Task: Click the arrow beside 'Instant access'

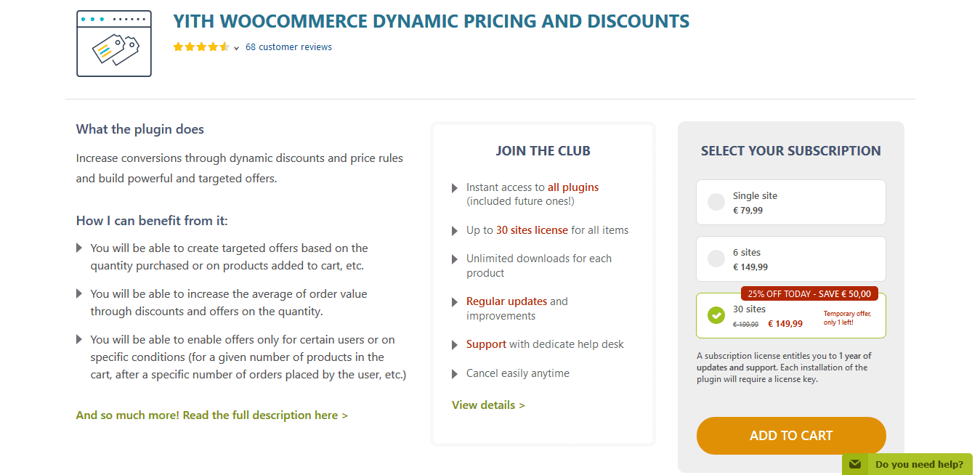Action: (x=455, y=188)
